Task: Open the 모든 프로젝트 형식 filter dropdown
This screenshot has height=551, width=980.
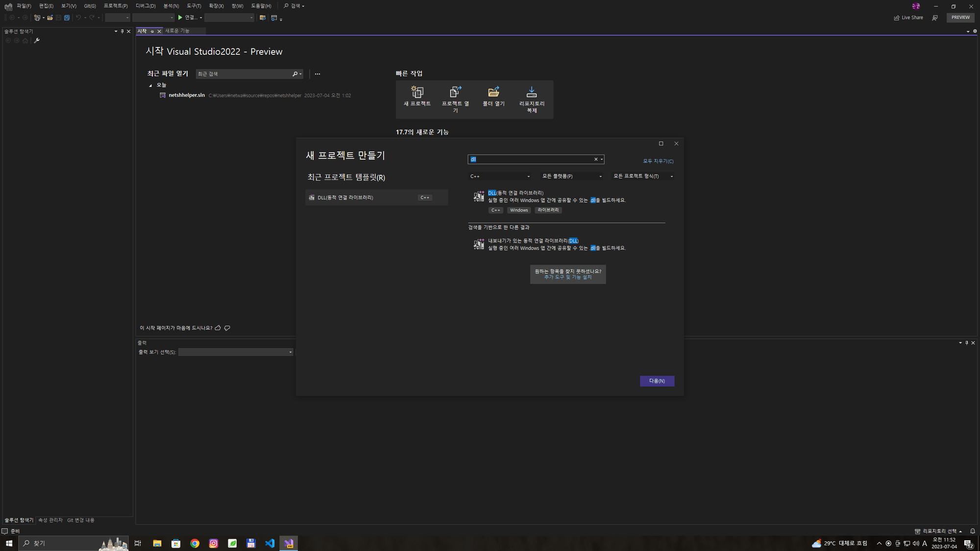Action: click(x=643, y=176)
